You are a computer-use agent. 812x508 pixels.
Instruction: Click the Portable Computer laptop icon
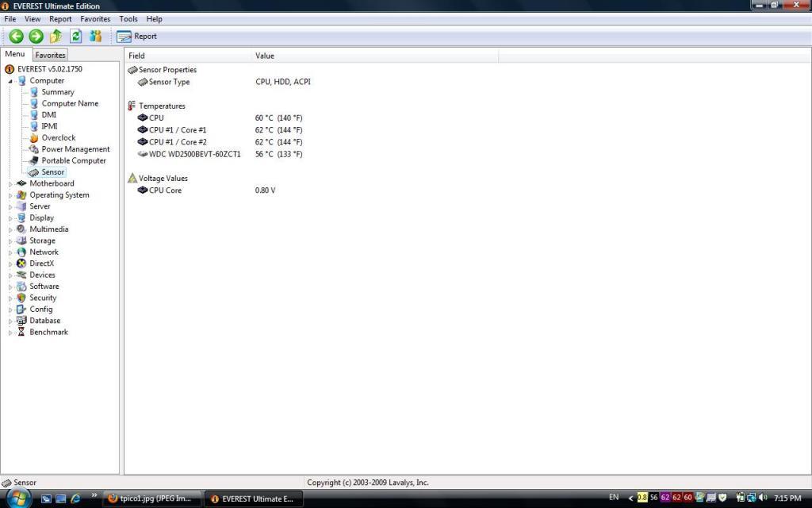point(33,160)
